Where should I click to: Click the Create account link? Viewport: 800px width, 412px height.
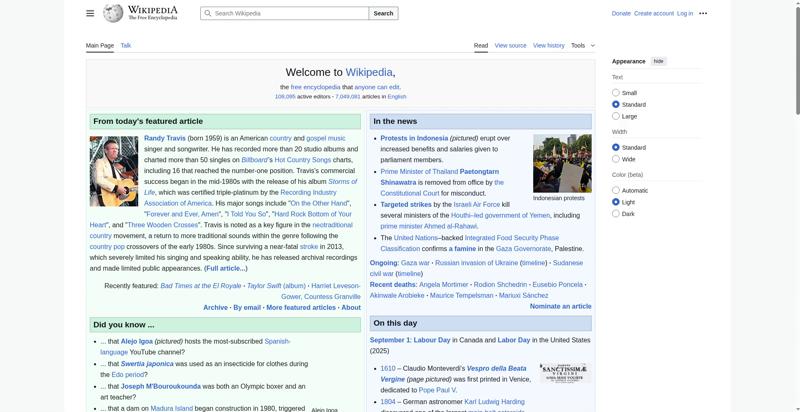tap(654, 13)
